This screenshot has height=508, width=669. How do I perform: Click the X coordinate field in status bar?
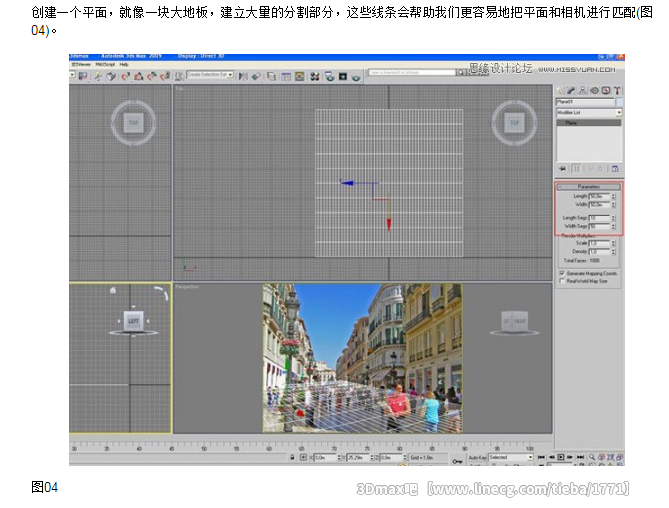[326, 457]
